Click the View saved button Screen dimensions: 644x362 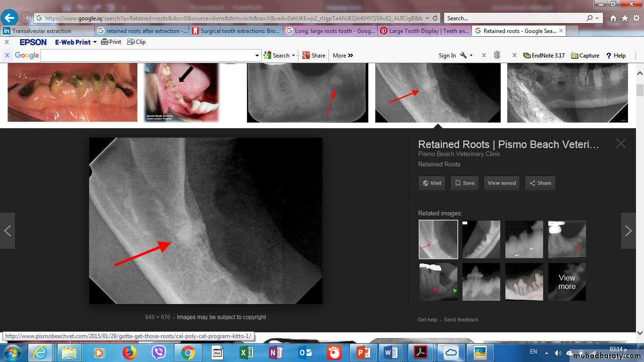point(502,183)
